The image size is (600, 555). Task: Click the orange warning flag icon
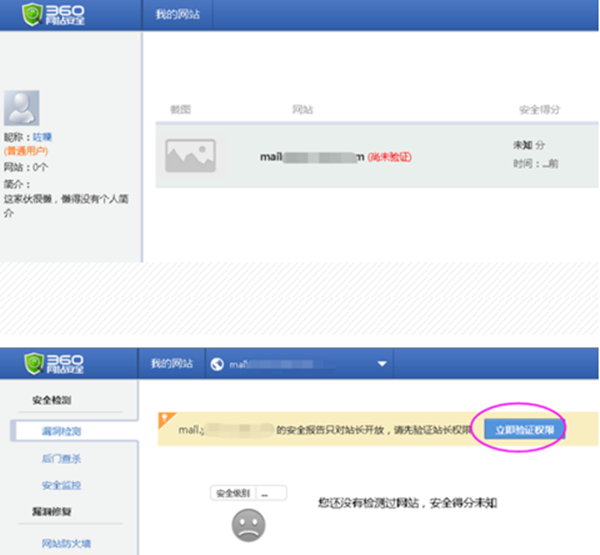(x=167, y=420)
